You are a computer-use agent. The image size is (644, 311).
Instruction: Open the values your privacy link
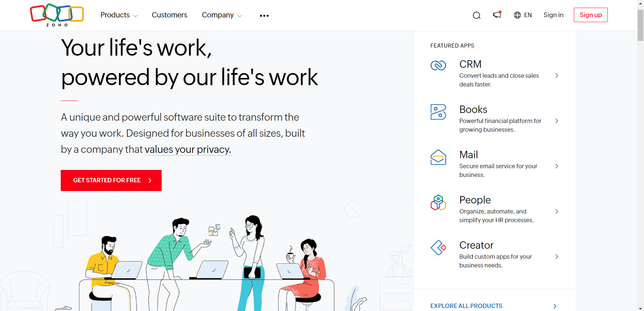[187, 149]
